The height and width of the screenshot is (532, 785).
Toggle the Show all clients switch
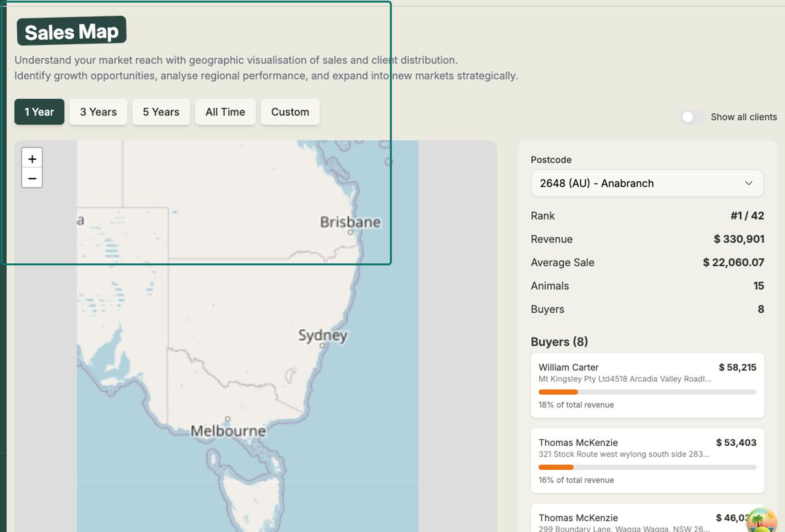(692, 117)
